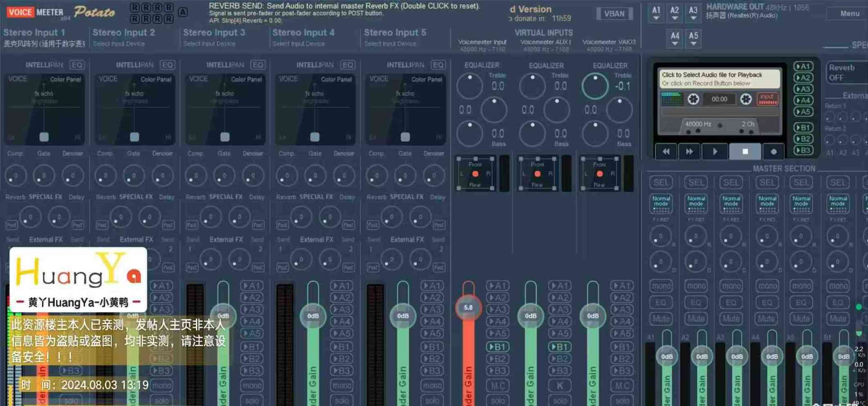Change Normal mode on master bus B1
Viewport: 868px width, 406px height.
click(837, 203)
